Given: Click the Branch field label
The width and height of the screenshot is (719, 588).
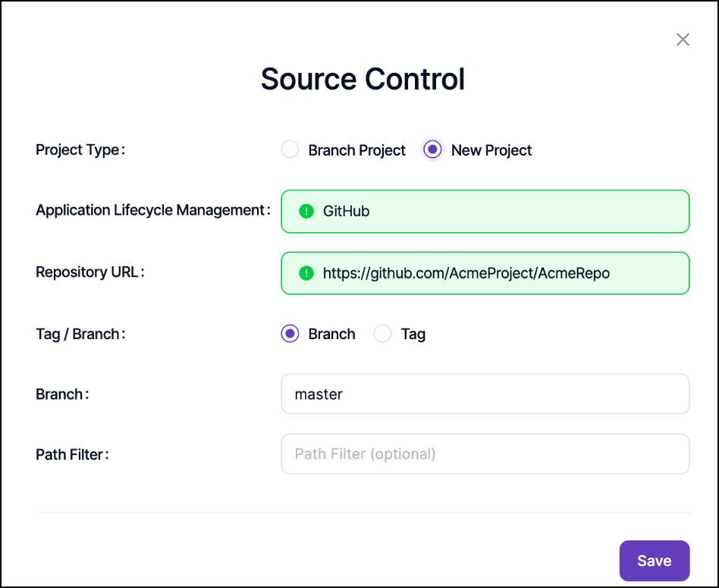Looking at the screenshot, I should tap(62, 395).
